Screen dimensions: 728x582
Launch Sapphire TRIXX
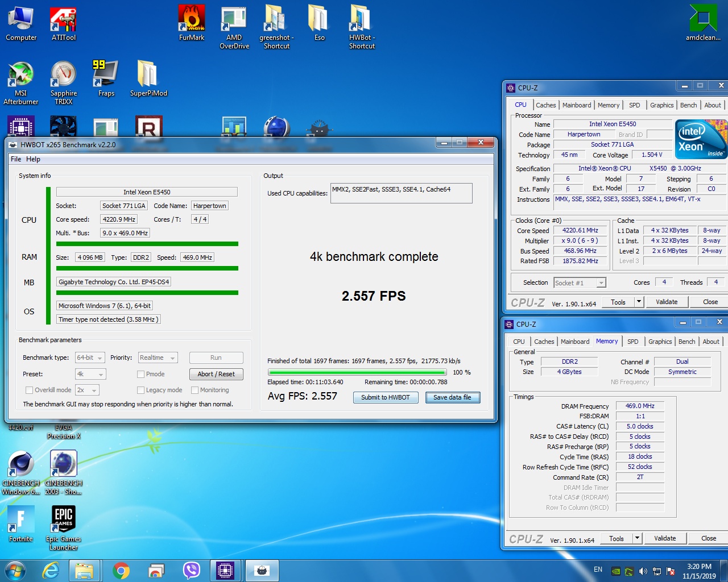coord(63,83)
